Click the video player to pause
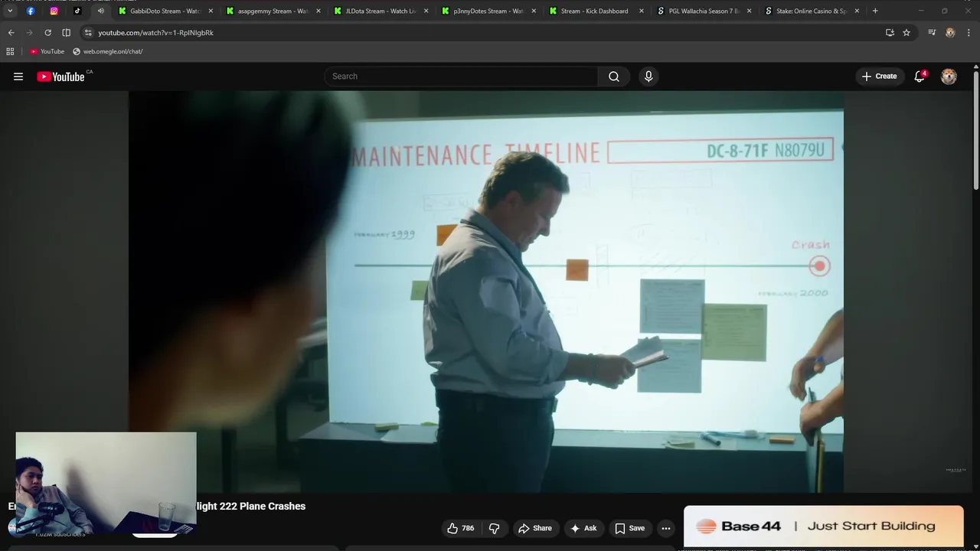The image size is (980, 551). (486, 291)
